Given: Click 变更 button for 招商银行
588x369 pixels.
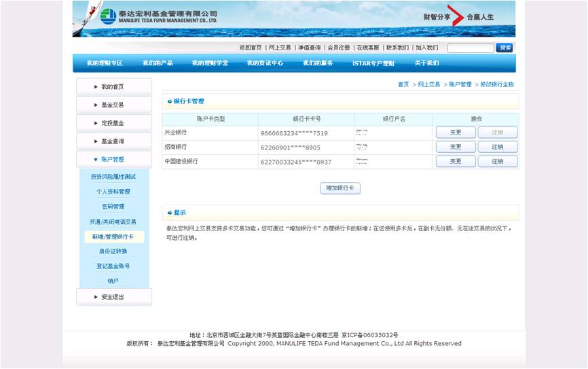Looking at the screenshot, I should tap(456, 147).
